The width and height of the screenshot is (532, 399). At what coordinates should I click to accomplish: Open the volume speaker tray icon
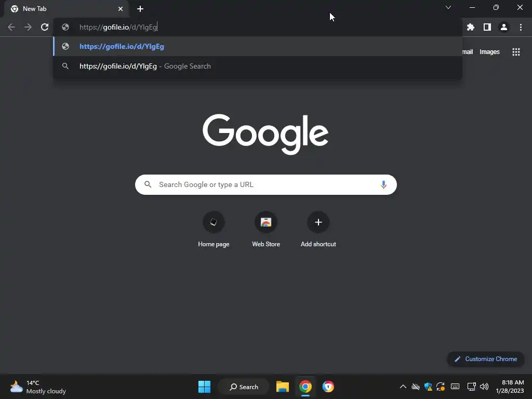[484, 387]
